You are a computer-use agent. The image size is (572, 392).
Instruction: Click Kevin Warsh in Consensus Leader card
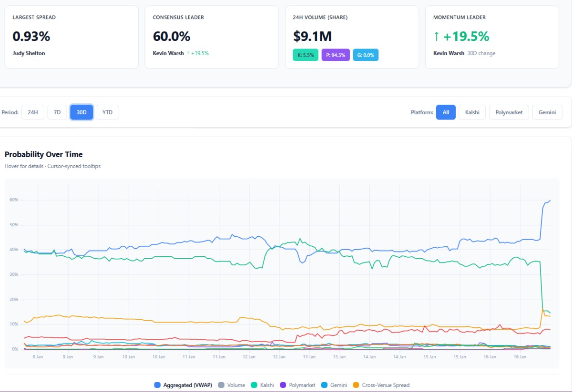[x=168, y=53]
